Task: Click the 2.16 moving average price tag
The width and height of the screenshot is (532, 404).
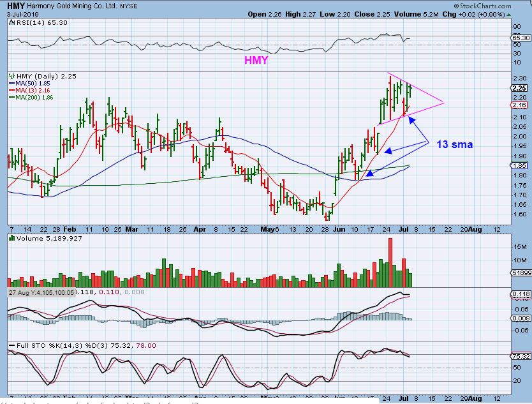Action: (519, 105)
